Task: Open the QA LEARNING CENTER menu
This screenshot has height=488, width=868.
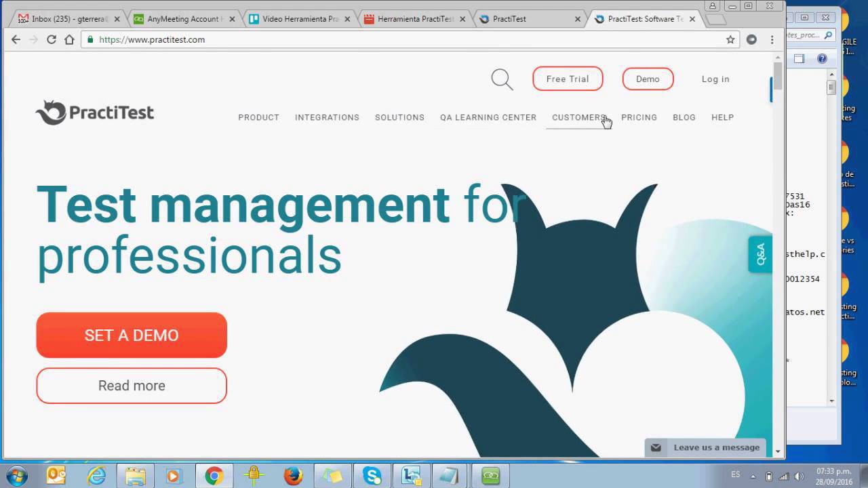Action: (x=488, y=117)
